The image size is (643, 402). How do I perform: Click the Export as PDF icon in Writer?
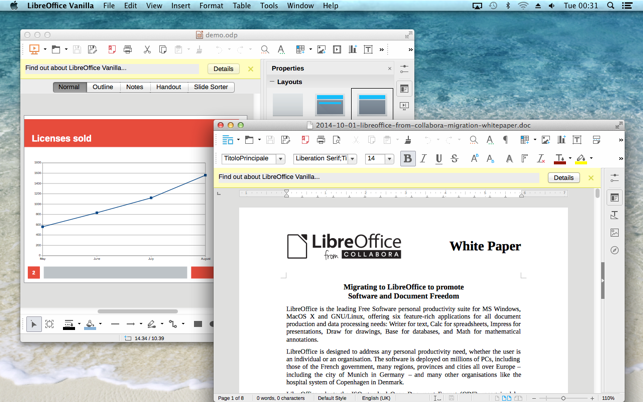[305, 140]
